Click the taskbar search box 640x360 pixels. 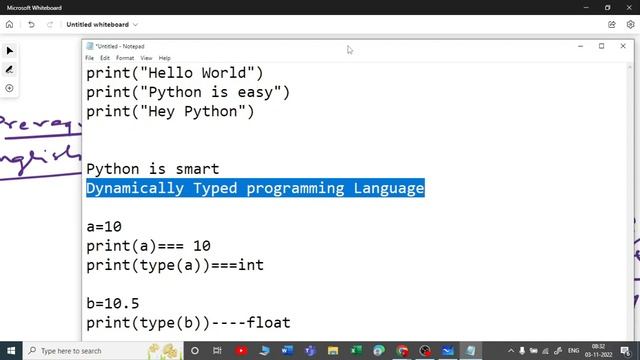coord(103,351)
